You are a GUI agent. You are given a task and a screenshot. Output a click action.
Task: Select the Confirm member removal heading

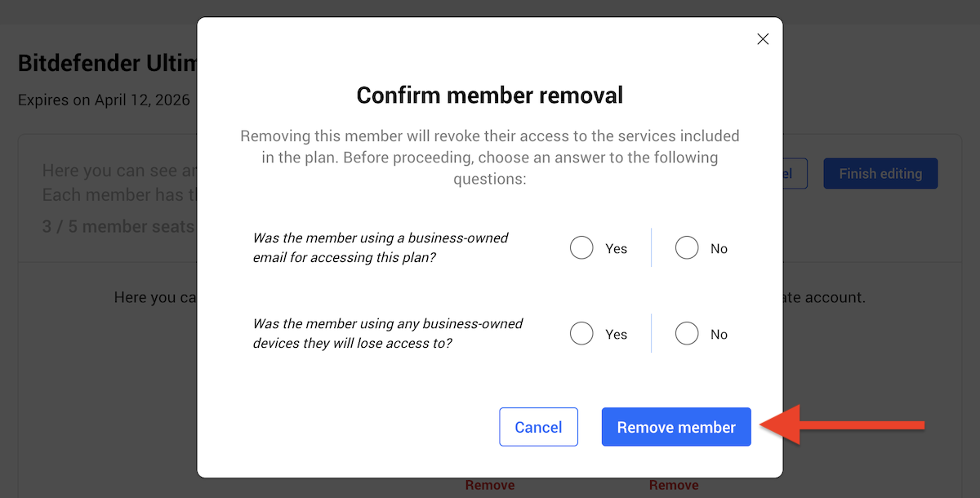[x=489, y=95]
